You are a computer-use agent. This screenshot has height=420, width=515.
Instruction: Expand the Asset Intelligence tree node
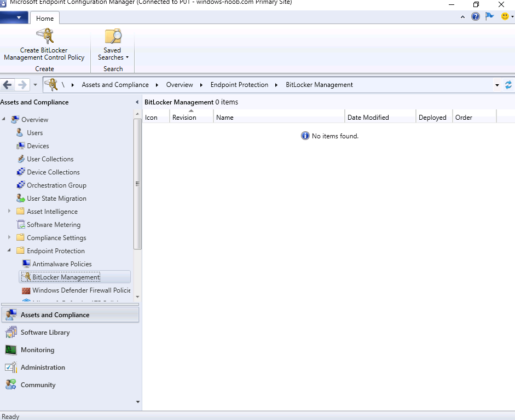[x=9, y=211]
